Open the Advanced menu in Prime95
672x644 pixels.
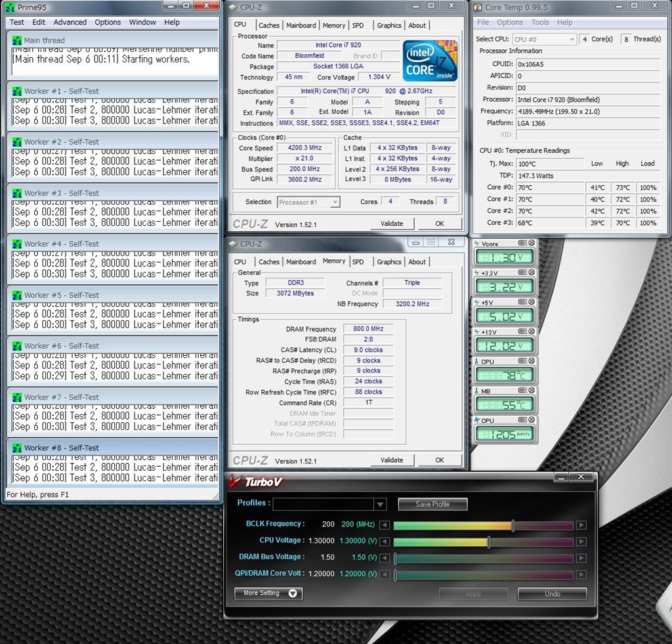[70, 22]
